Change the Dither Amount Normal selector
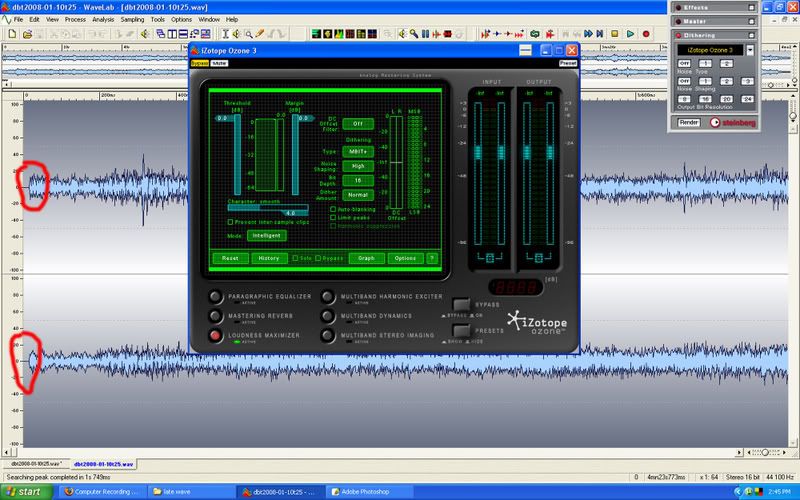The width and height of the screenshot is (800, 500). [358, 195]
